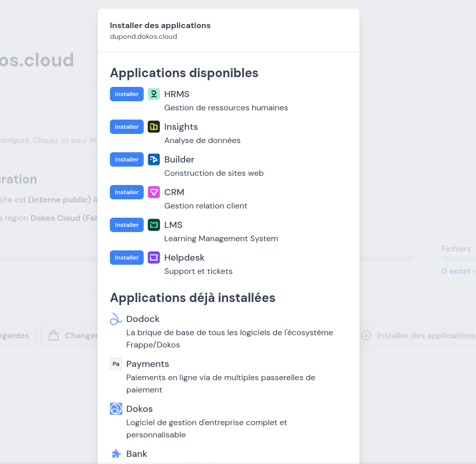Install the Builder application
476x464 pixels.
pos(127,159)
